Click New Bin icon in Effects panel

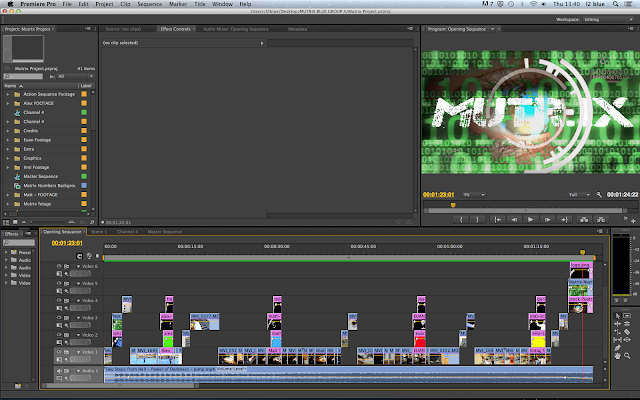pos(18,386)
